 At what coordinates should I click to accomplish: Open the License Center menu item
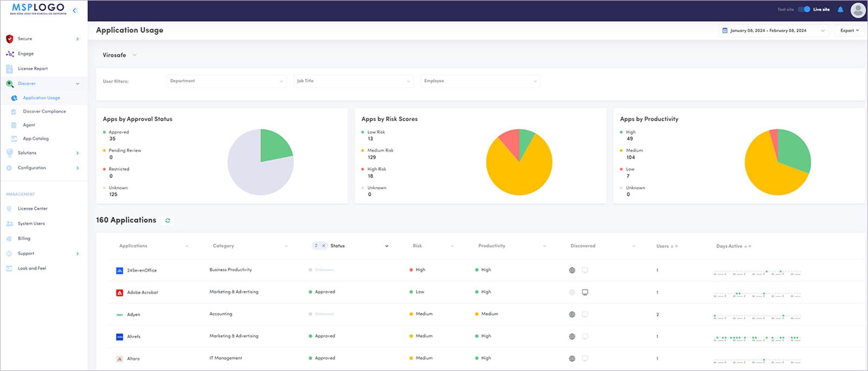(33, 209)
